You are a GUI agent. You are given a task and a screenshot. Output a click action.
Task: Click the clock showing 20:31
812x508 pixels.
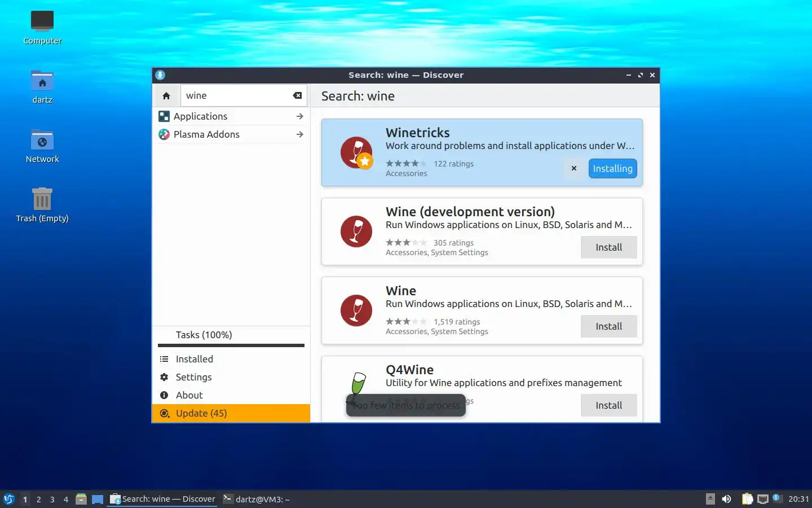[798, 499]
